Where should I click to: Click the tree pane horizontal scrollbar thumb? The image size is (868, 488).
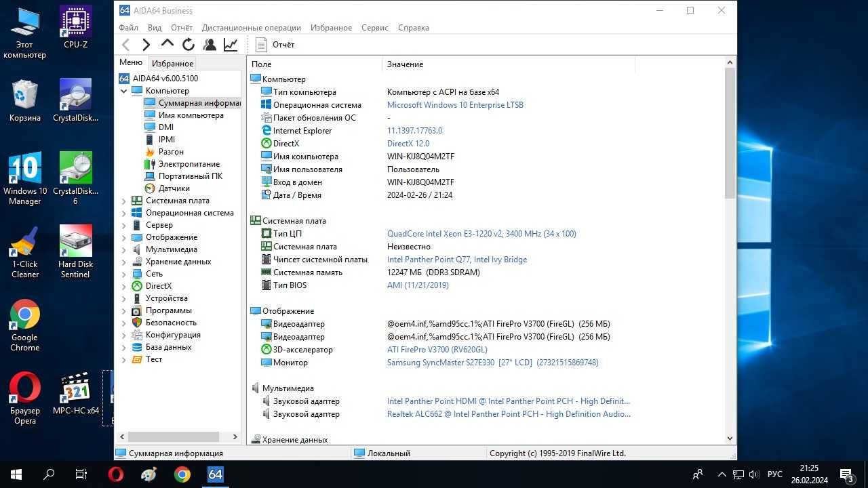tap(173, 437)
